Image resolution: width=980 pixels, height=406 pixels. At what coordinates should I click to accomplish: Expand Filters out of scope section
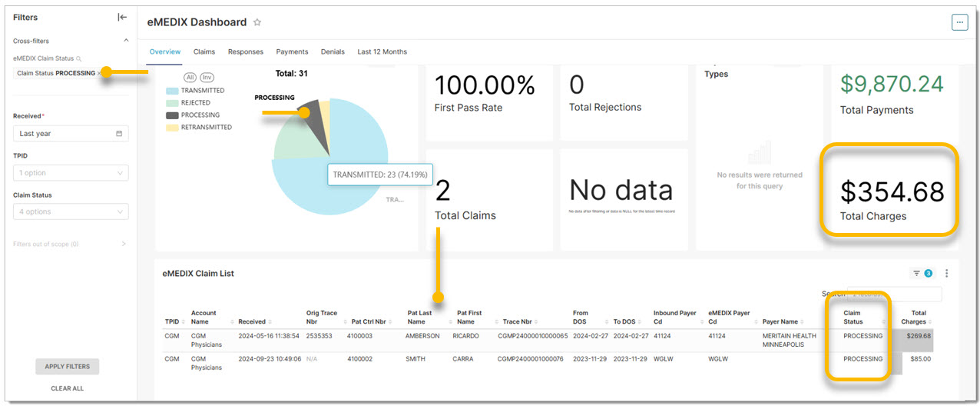pos(124,244)
